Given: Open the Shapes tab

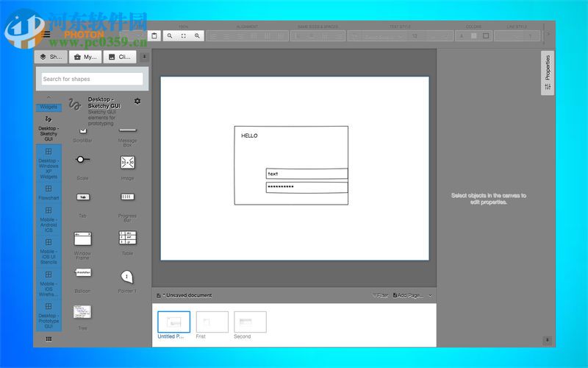Looking at the screenshot, I should click(51, 57).
